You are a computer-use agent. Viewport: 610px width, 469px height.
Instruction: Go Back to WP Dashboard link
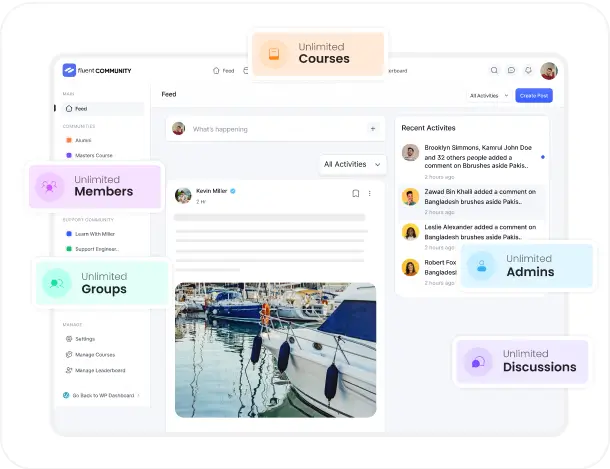coord(101,395)
